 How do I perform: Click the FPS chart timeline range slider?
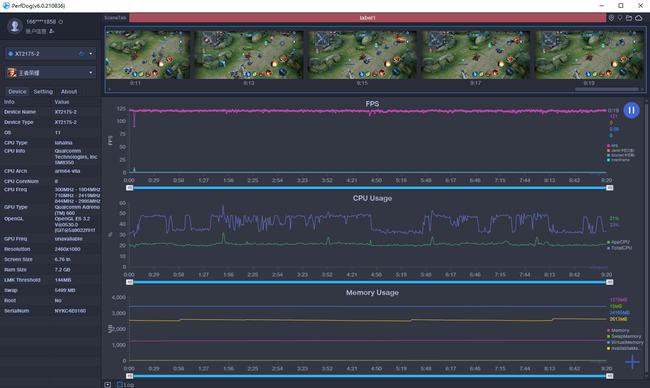click(369, 188)
